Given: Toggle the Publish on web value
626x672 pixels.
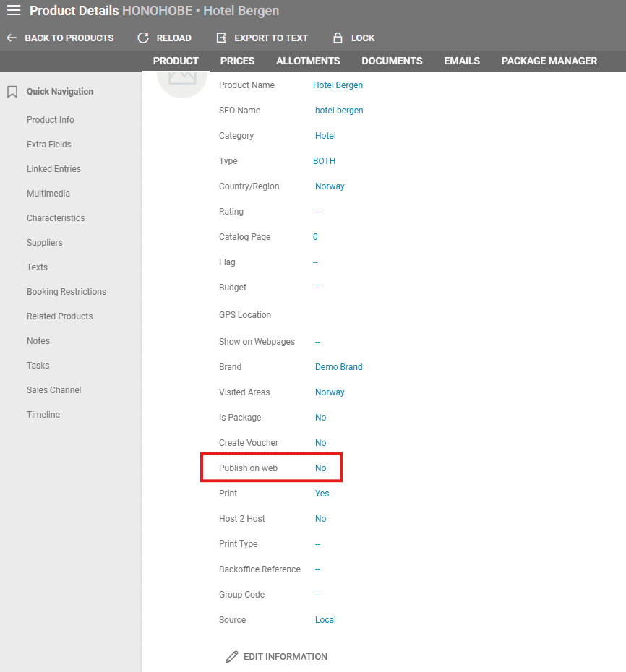Looking at the screenshot, I should point(320,468).
